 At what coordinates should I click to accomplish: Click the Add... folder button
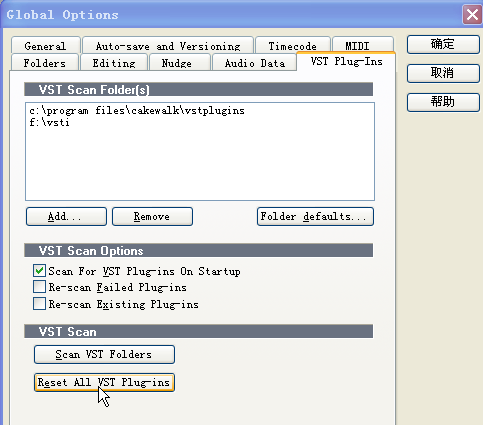click(x=66, y=217)
